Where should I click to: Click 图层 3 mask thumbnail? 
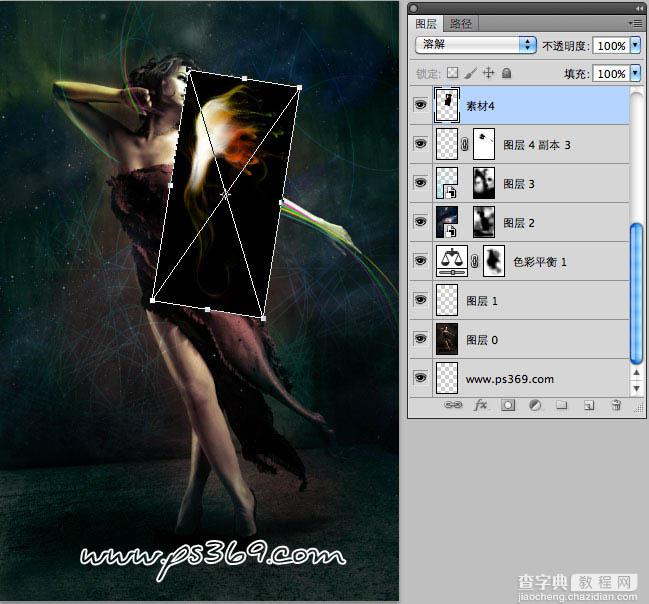[x=484, y=183]
